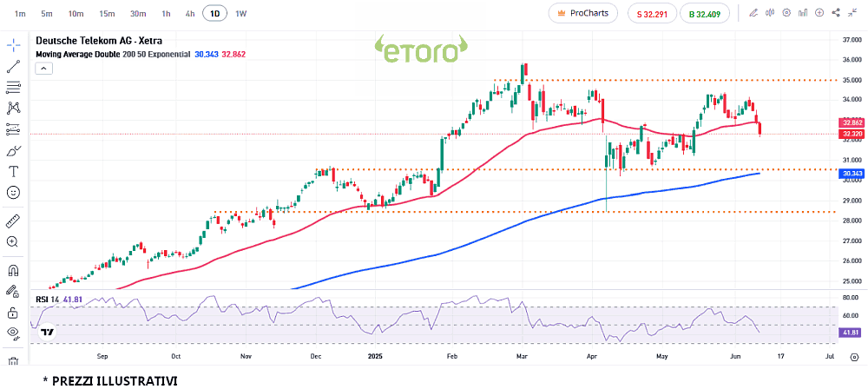Select the text annotation tool
The height and width of the screenshot is (389, 868).
13,171
